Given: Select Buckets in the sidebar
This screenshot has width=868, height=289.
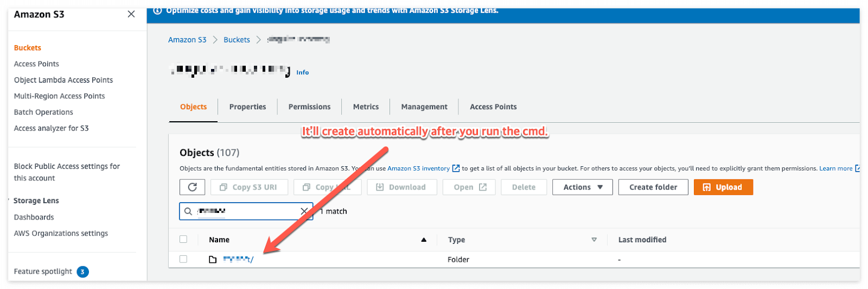Looking at the screenshot, I should pos(28,48).
